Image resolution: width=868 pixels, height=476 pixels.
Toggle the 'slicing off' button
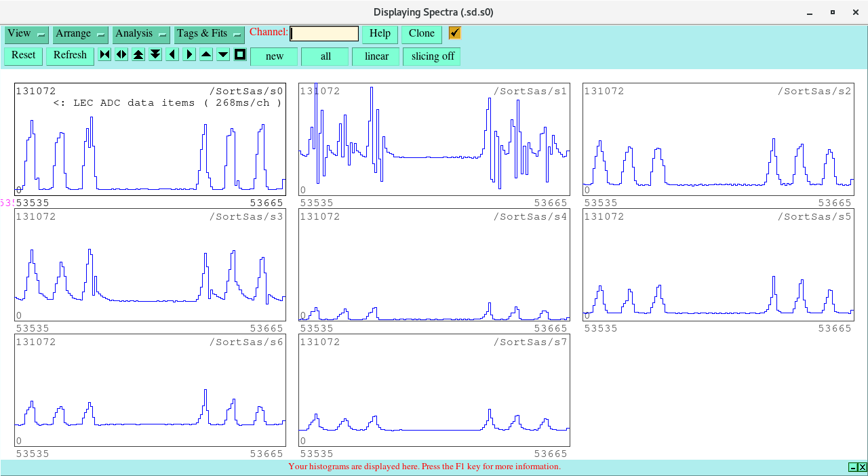[x=432, y=56]
